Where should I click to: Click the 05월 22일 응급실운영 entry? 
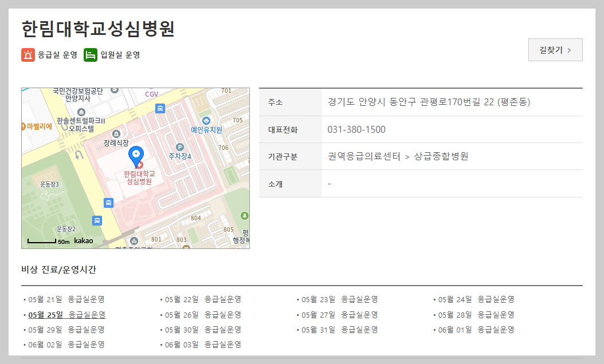click(203, 299)
